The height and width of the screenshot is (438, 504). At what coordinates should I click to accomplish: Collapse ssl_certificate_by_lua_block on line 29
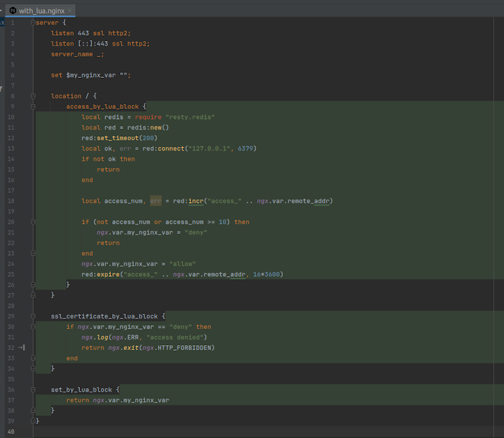tap(32, 316)
